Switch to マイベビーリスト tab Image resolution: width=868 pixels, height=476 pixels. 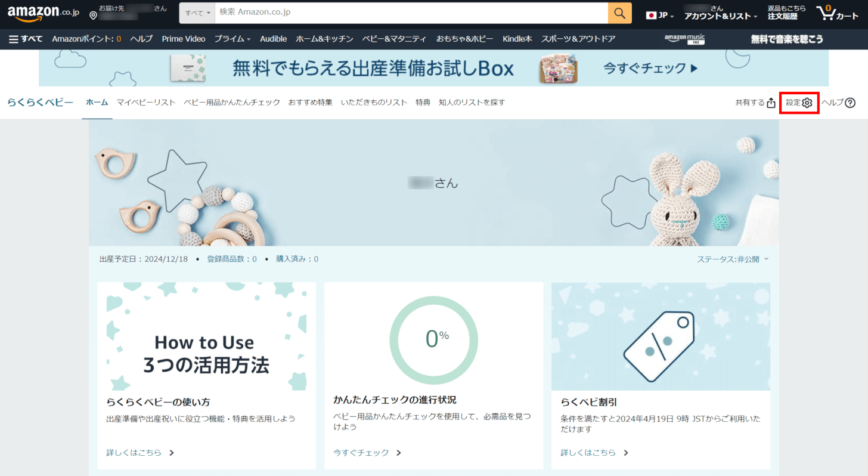pyautogui.click(x=146, y=103)
